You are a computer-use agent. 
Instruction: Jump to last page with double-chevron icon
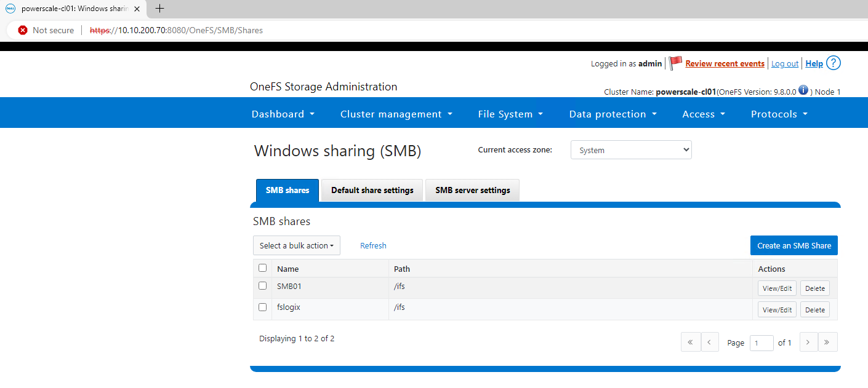click(827, 342)
